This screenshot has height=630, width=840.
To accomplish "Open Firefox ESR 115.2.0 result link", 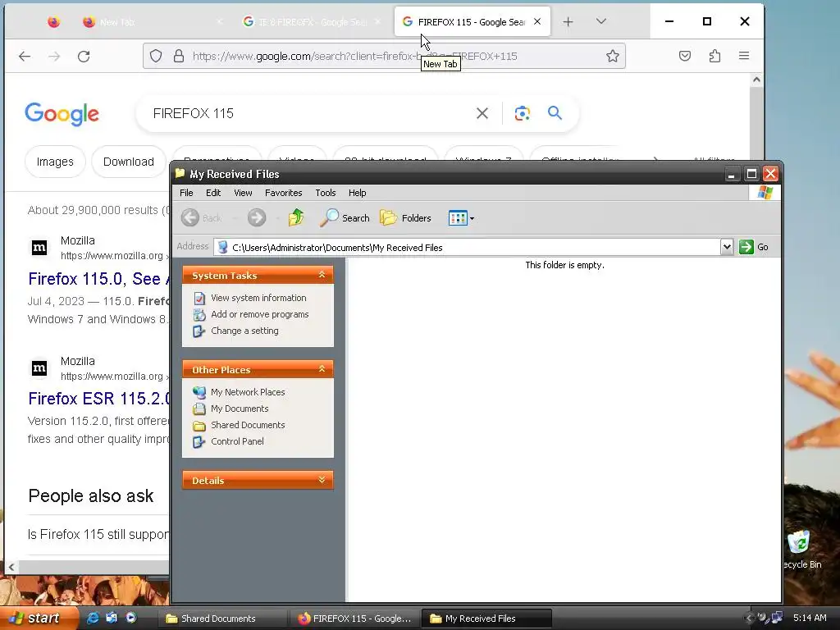I will [x=98, y=399].
